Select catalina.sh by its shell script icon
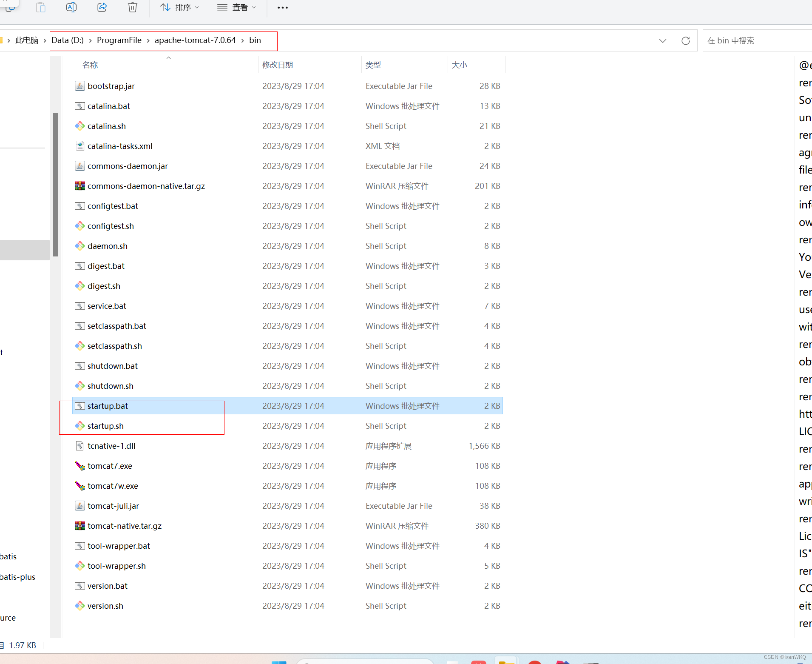 click(x=79, y=126)
